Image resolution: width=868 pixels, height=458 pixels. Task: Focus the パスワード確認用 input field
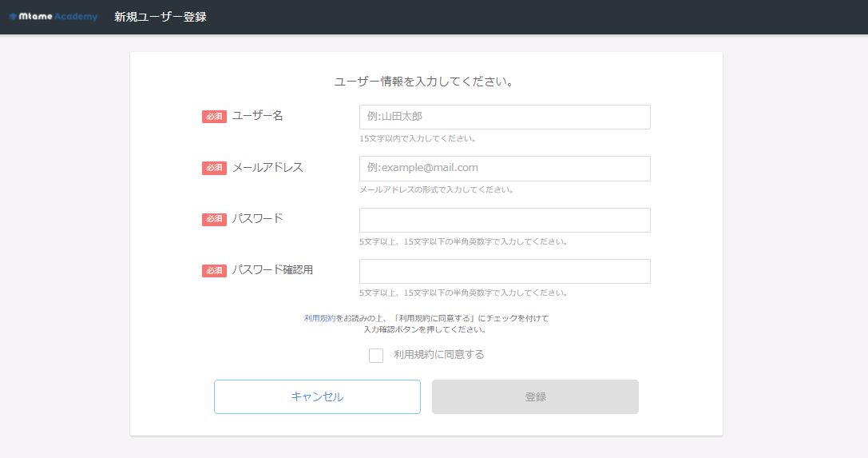point(505,272)
